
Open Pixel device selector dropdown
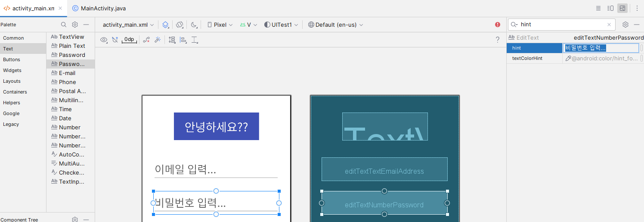click(220, 25)
